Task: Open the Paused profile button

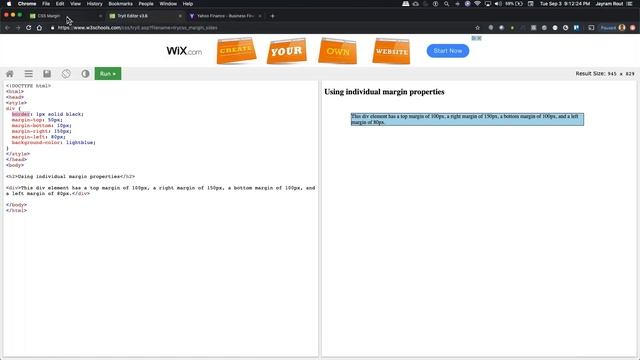Action: (x=612, y=28)
